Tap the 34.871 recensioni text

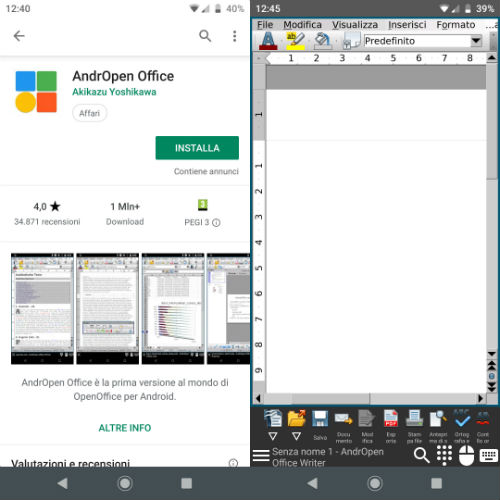click(47, 222)
